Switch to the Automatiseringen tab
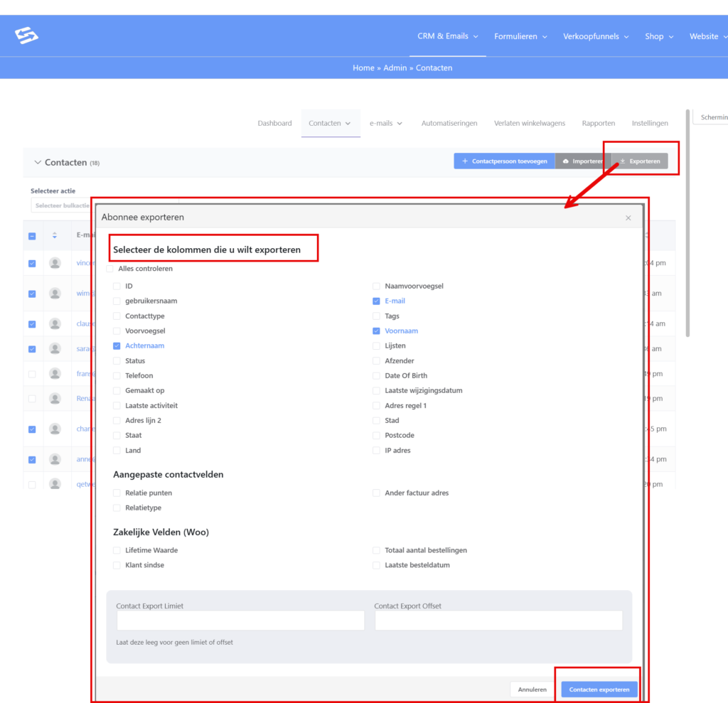 point(449,123)
